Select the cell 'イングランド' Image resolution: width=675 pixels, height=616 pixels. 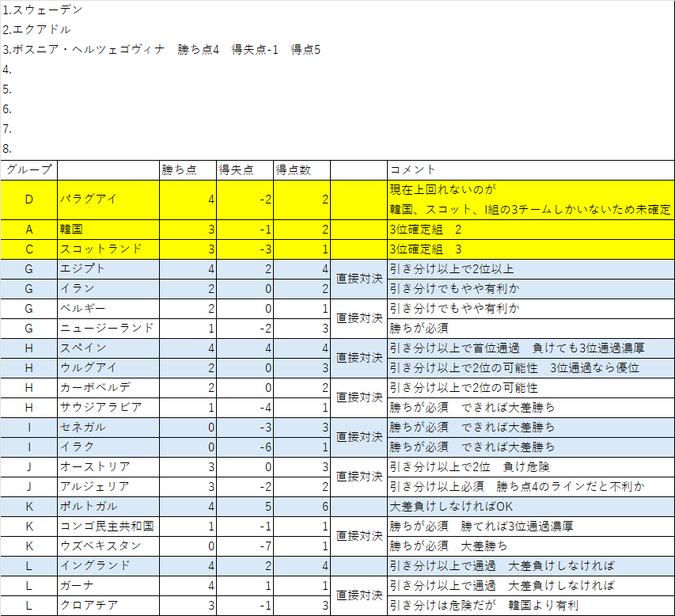point(108,566)
